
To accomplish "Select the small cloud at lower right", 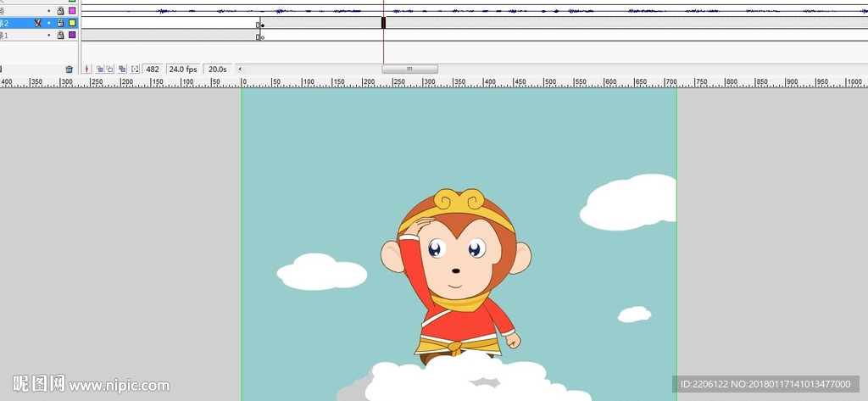I will (634, 314).
